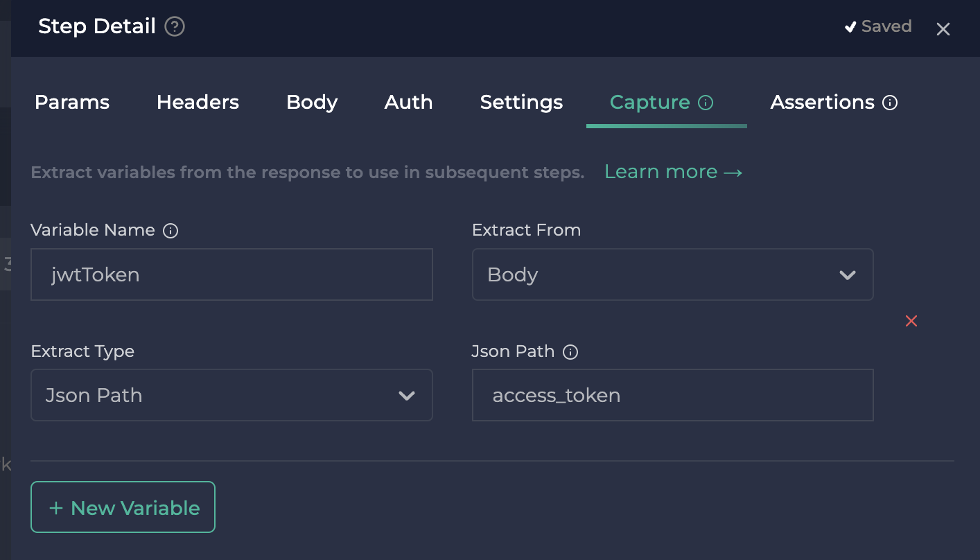Click the info icon beside Assertions tab
Screen dimensions: 980x560
coord(891,102)
